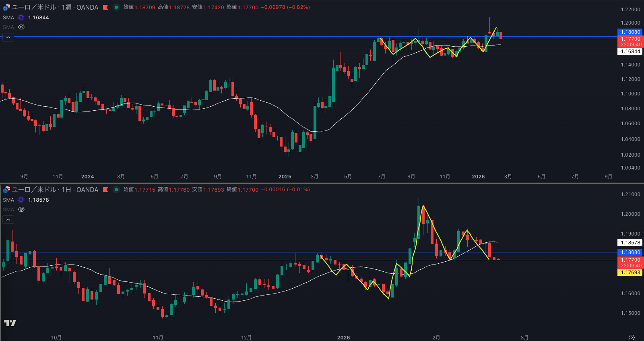
Task: Click the EUR/USD currency flag icon on weekly chart
Action: [x=6, y=7]
